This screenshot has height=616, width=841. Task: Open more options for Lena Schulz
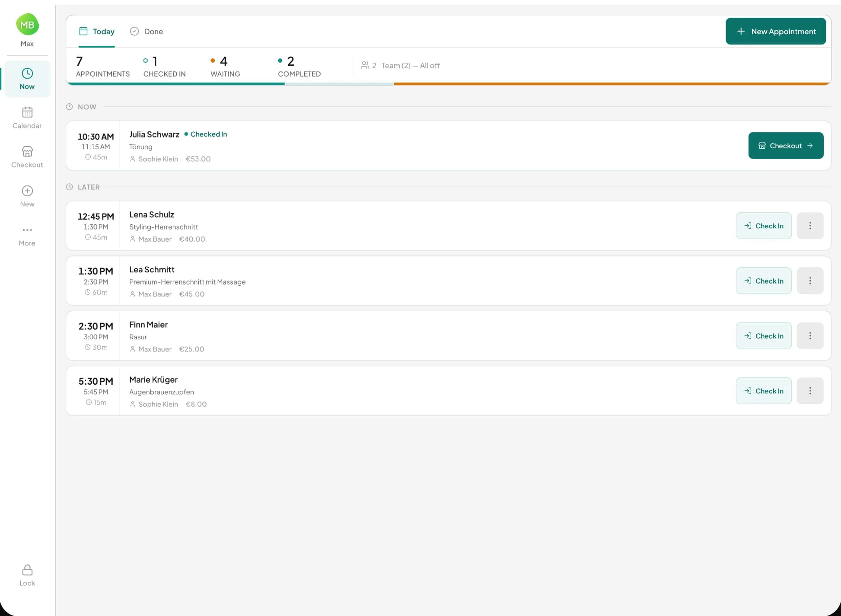point(810,226)
